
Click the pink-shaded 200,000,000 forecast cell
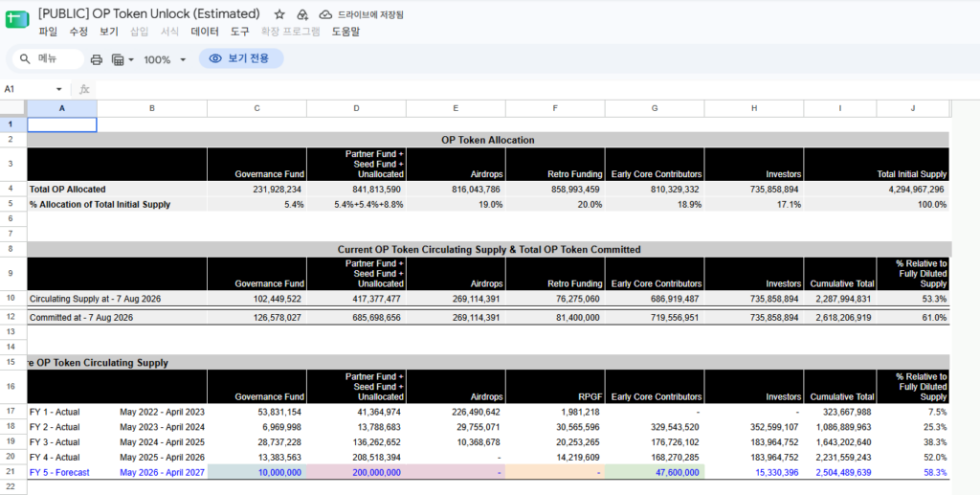[356, 473]
